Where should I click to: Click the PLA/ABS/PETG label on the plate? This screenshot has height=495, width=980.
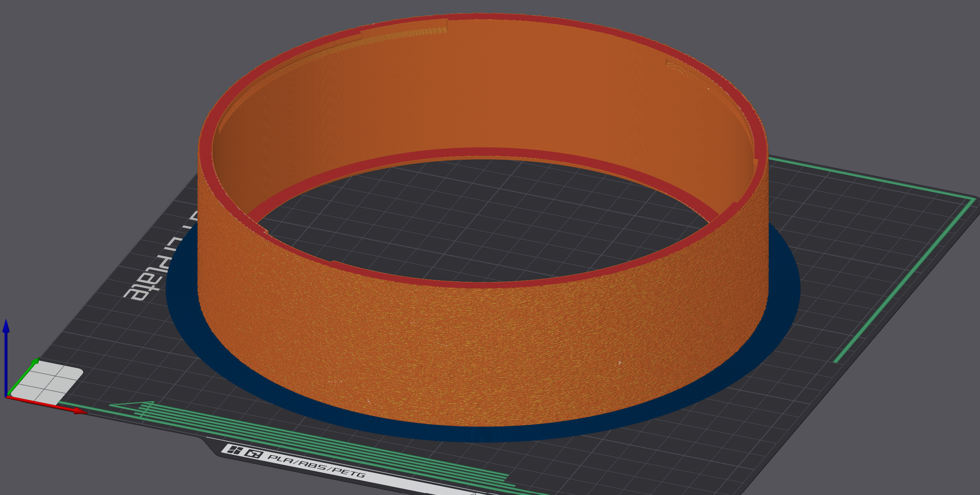tap(317, 466)
